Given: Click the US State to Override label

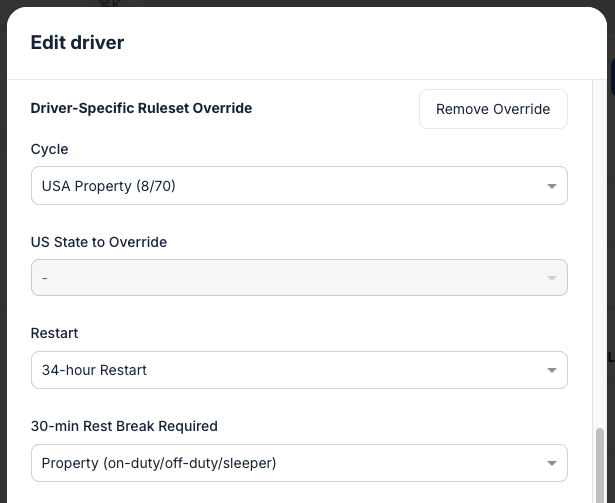Looking at the screenshot, I should point(99,242).
